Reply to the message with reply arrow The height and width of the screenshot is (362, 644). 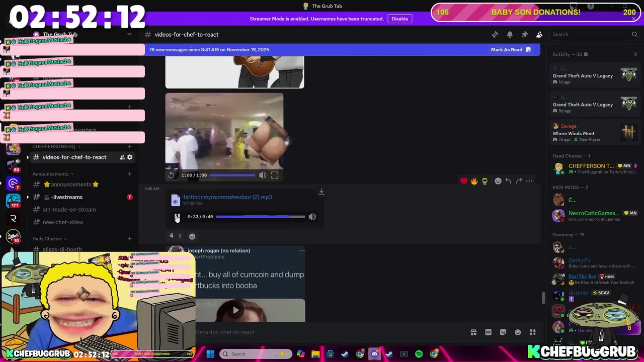click(x=508, y=181)
